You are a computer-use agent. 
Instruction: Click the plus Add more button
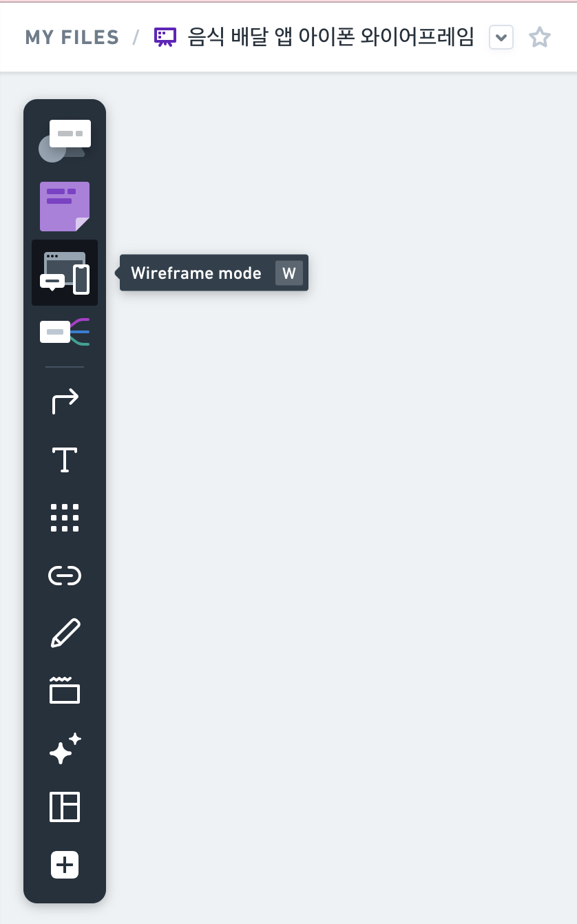click(65, 865)
